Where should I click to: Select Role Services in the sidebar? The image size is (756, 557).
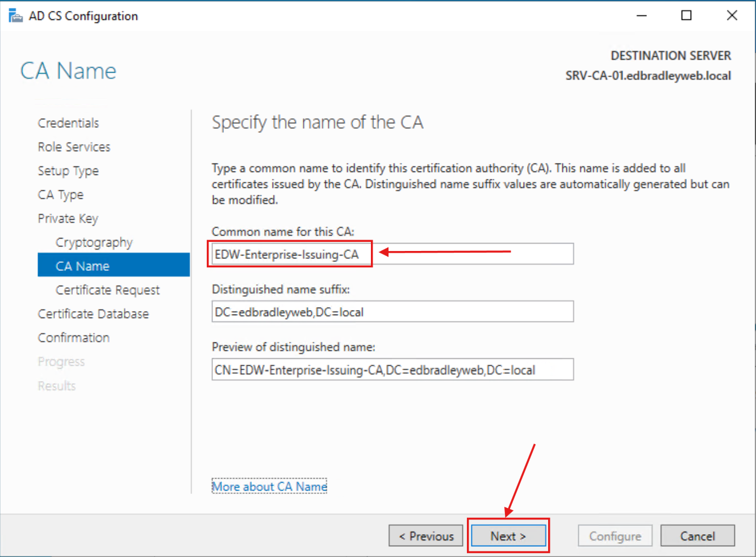tap(73, 146)
